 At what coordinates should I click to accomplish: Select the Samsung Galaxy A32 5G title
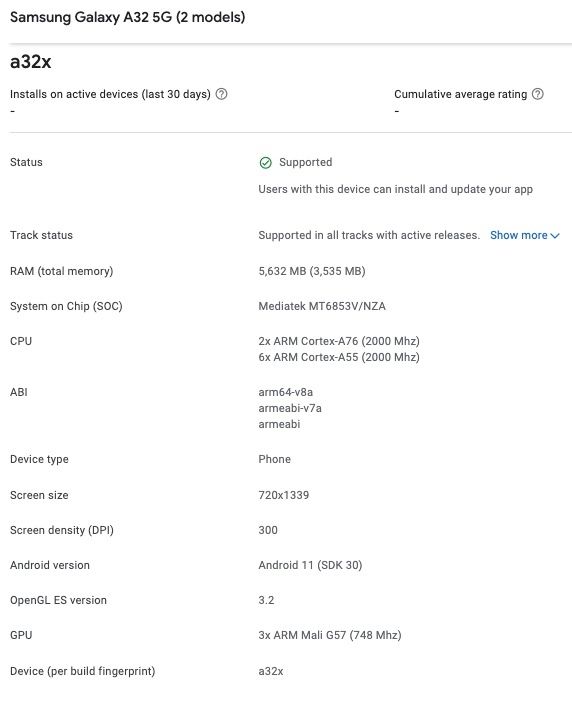point(127,17)
